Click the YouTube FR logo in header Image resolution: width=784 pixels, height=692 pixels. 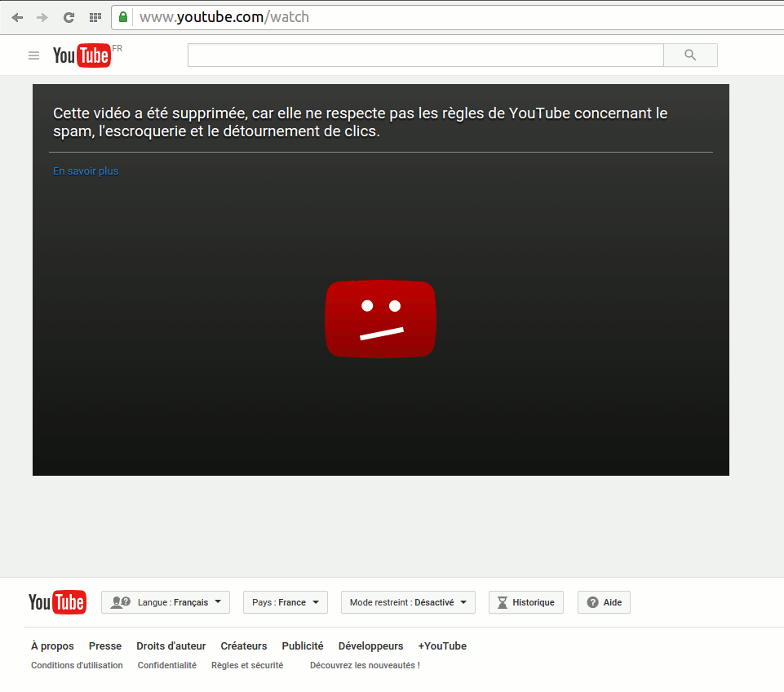pos(87,55)
